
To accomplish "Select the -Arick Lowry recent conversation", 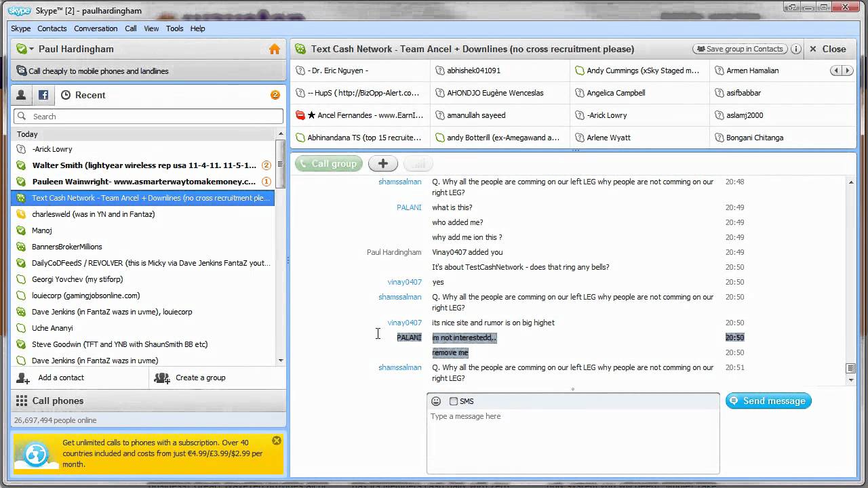I will (143, 149).
